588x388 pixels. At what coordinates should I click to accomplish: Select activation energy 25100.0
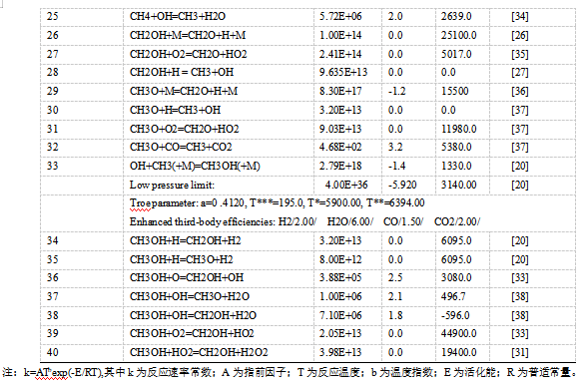(x=458, y=35)
